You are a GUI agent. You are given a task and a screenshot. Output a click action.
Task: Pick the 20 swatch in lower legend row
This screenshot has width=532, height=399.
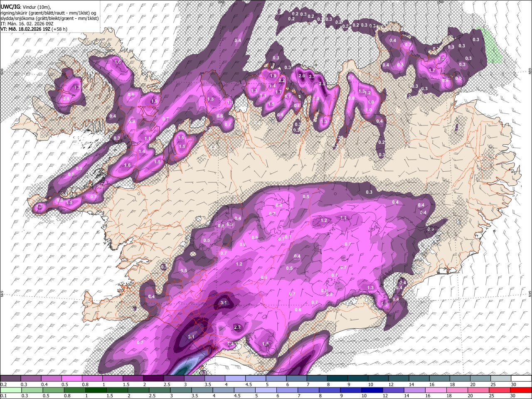[x=478, y=390]
